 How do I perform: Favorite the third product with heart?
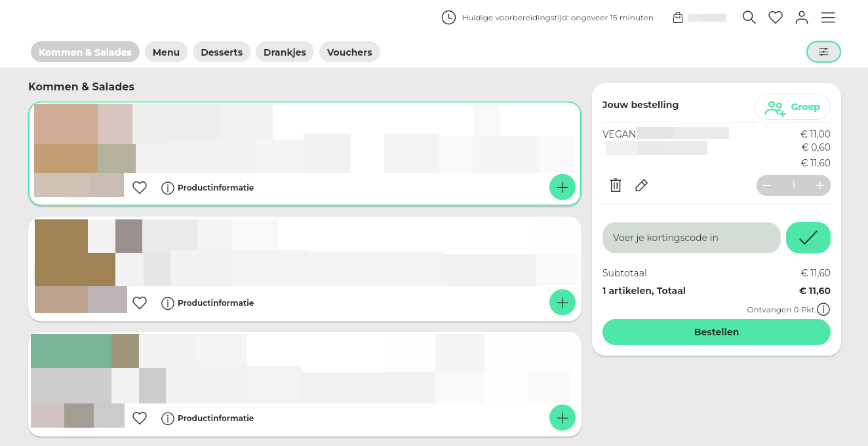click(140, 418)
